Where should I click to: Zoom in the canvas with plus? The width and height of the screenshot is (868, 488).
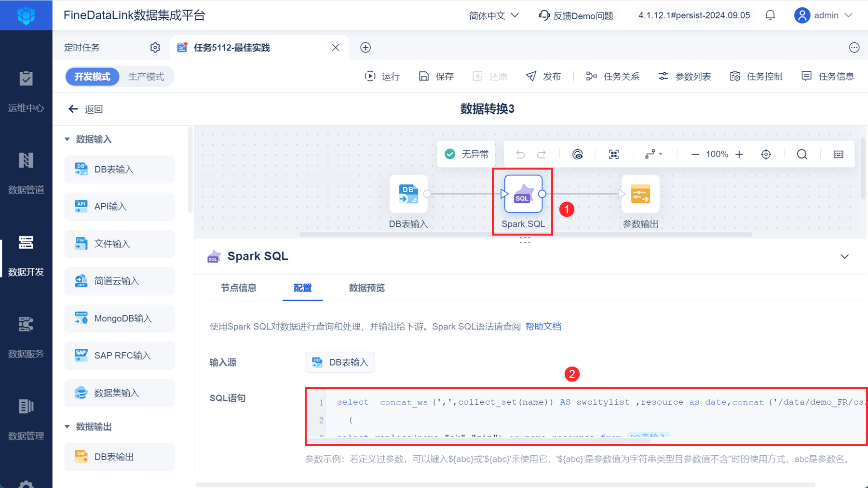739,154
